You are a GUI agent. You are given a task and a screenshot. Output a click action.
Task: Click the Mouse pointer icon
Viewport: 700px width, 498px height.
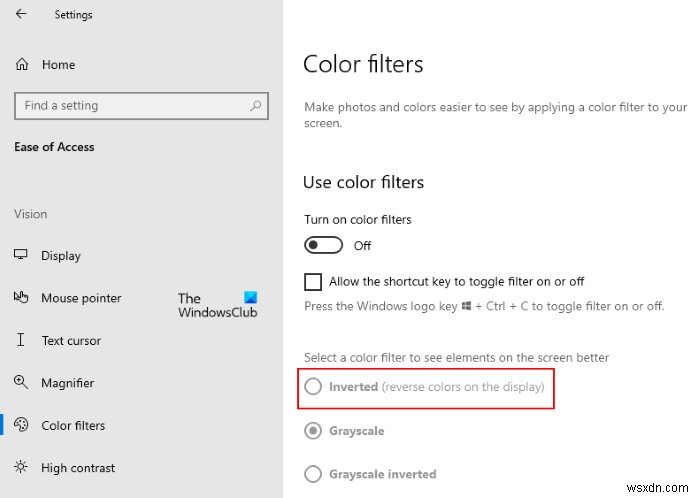click(x=21, y=298)
